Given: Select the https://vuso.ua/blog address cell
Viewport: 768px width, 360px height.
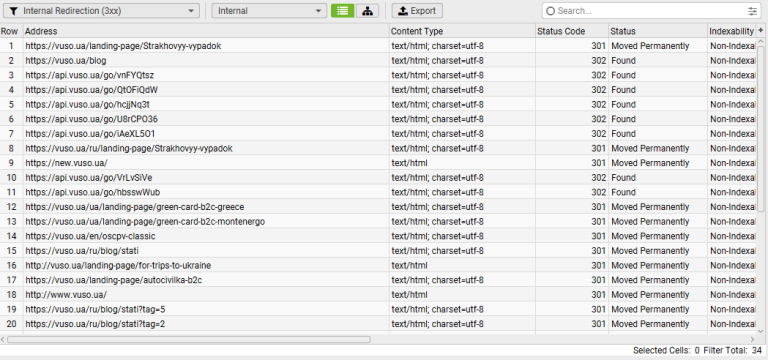Looking at the screenshot, I should pos(206,61).
